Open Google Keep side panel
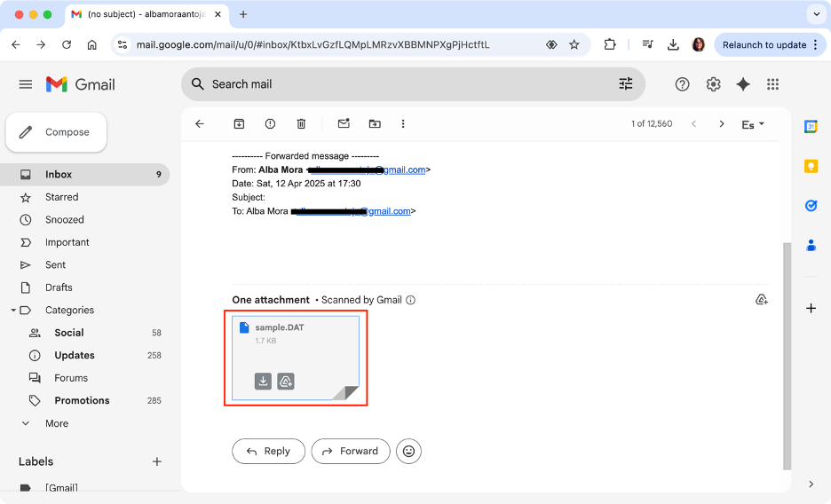831x504 pixels. click(x=811, y=166)
